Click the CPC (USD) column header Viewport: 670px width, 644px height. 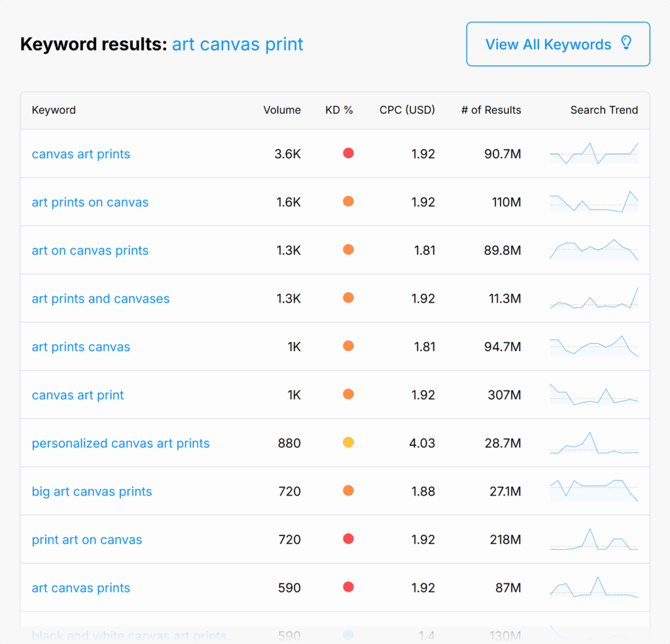click(x=407, y=110)
